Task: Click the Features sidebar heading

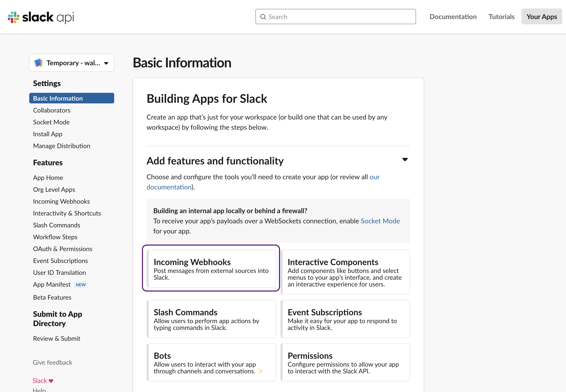Action: point(48,163)
